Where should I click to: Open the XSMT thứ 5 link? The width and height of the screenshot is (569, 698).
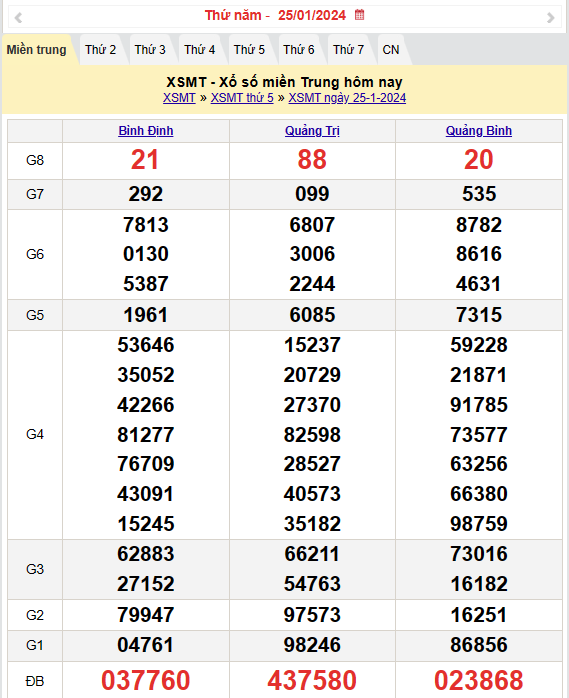(x=242, y=98)
